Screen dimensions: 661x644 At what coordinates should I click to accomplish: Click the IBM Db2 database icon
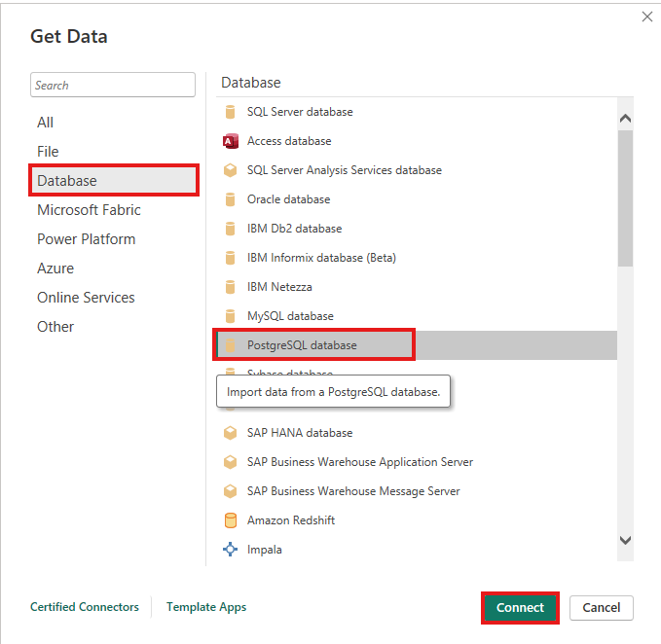(230, 229)
